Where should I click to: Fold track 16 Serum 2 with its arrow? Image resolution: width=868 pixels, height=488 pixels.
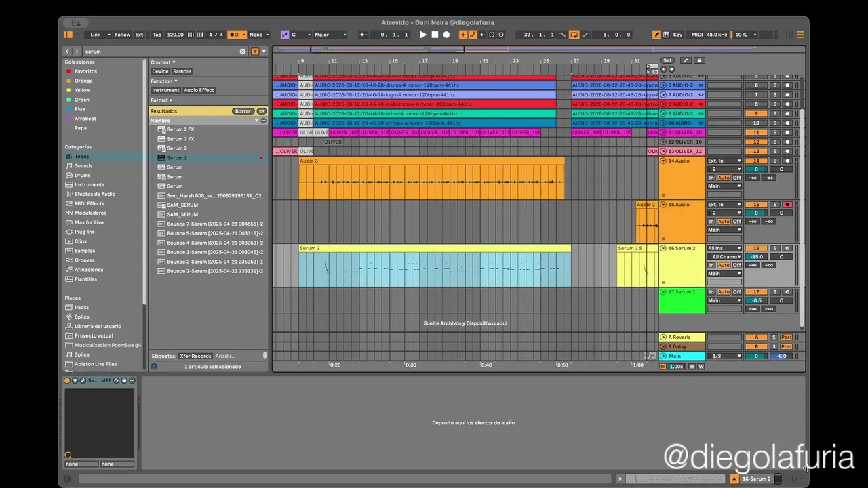(x=663, y=248)
